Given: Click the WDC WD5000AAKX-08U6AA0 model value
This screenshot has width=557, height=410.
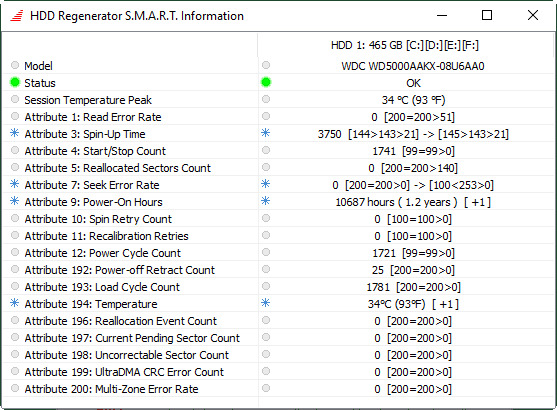Looking at the screenshot, I should coord(413,66).
